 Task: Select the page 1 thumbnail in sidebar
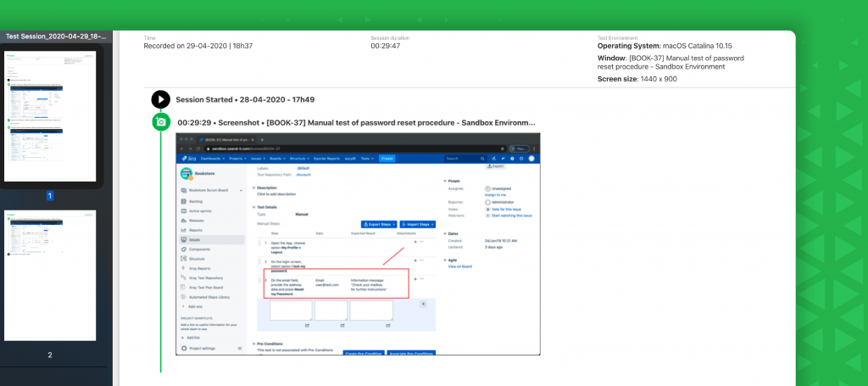(50, 116)
